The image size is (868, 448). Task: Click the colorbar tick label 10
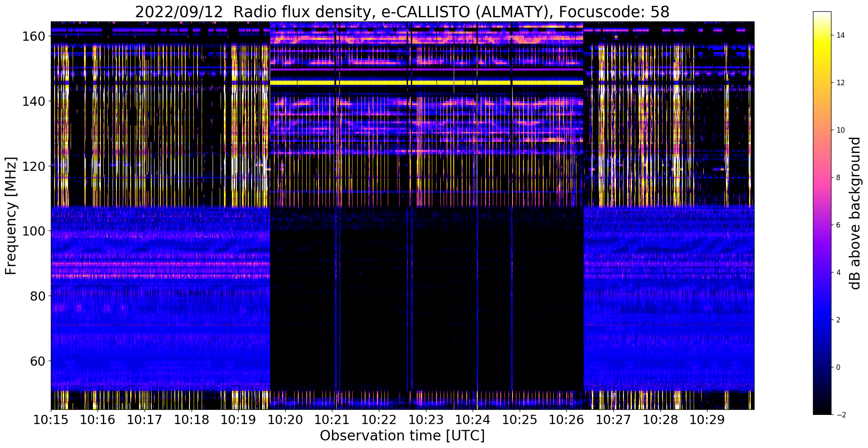(841, 130)
